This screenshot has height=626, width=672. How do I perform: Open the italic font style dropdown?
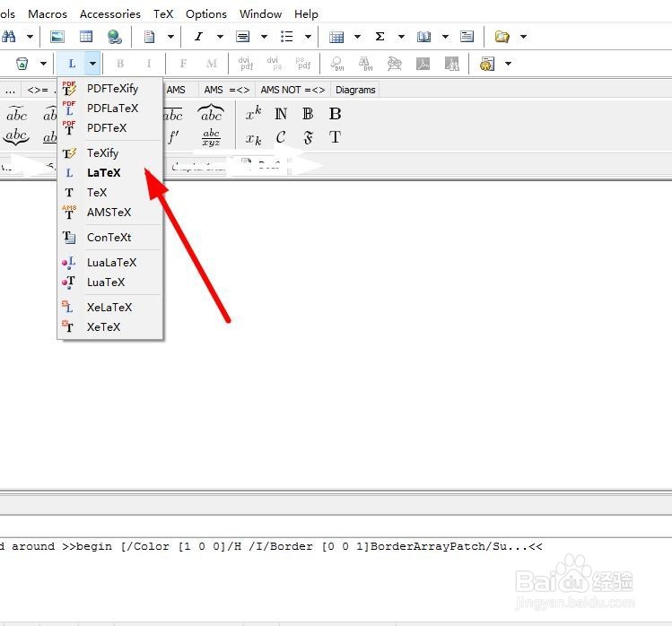tap(220, 37)
